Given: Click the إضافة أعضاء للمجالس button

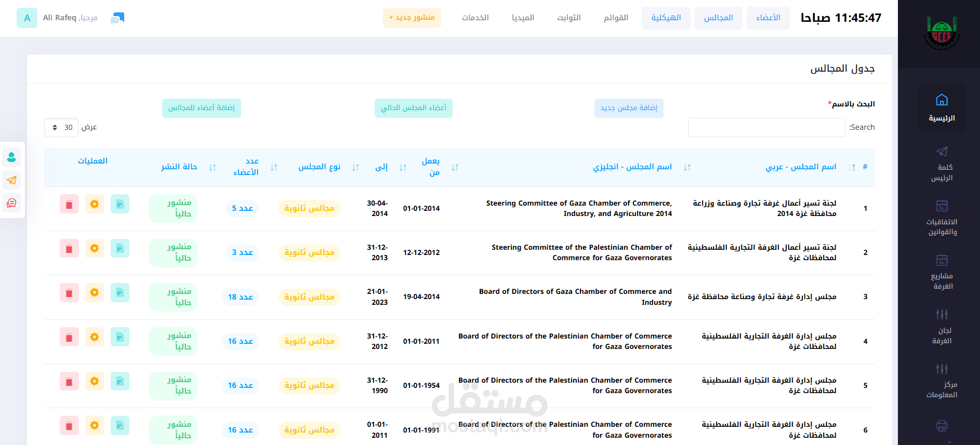Looking at the screenshot, I should (x=202, y=108).
